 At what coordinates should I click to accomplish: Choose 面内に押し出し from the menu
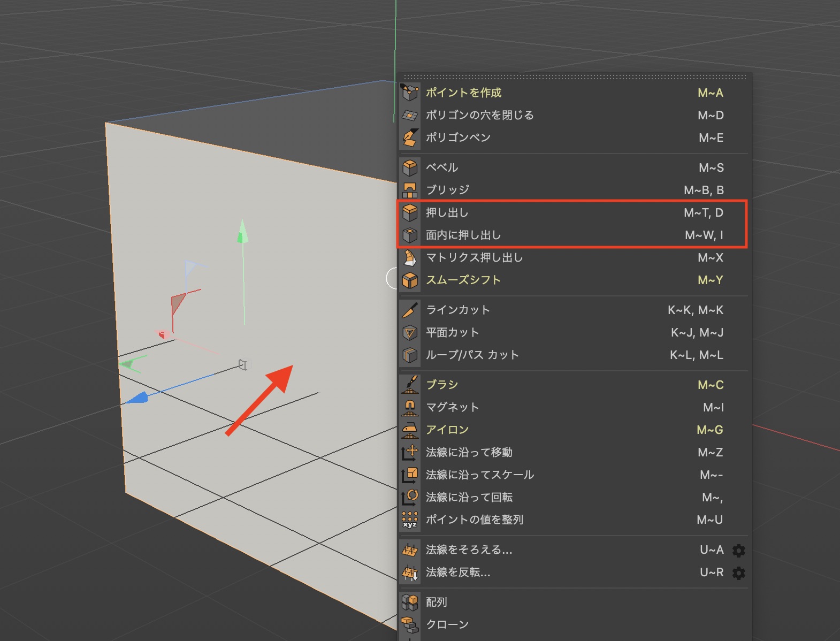pyautogui.click(x=463, y=235)
